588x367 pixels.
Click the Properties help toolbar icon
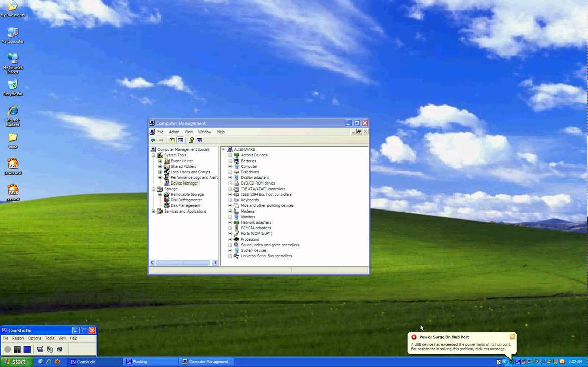(191, 140)
